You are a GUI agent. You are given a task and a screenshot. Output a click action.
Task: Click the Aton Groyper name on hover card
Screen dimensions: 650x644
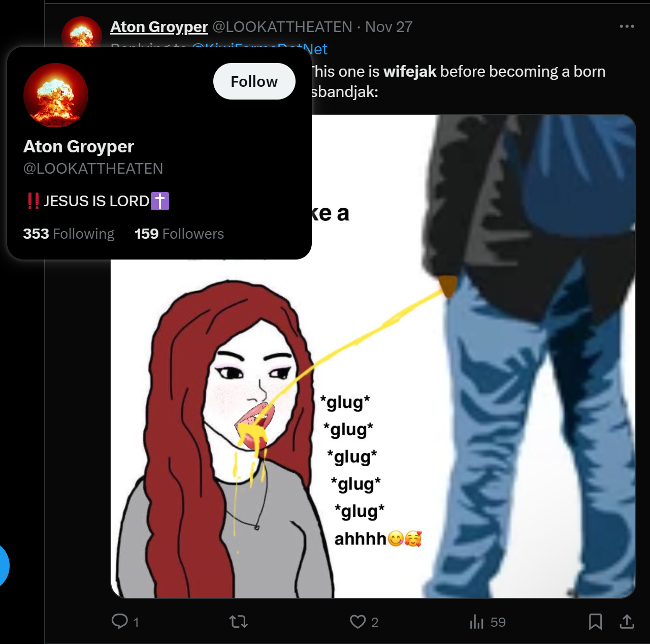point(79,146)
